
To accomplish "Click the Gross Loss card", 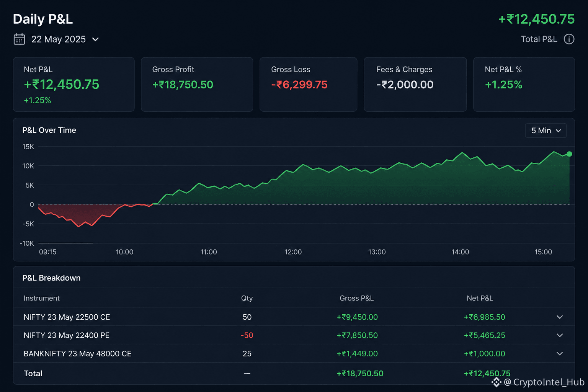I will pyautogui.click(x=308, y=85).
